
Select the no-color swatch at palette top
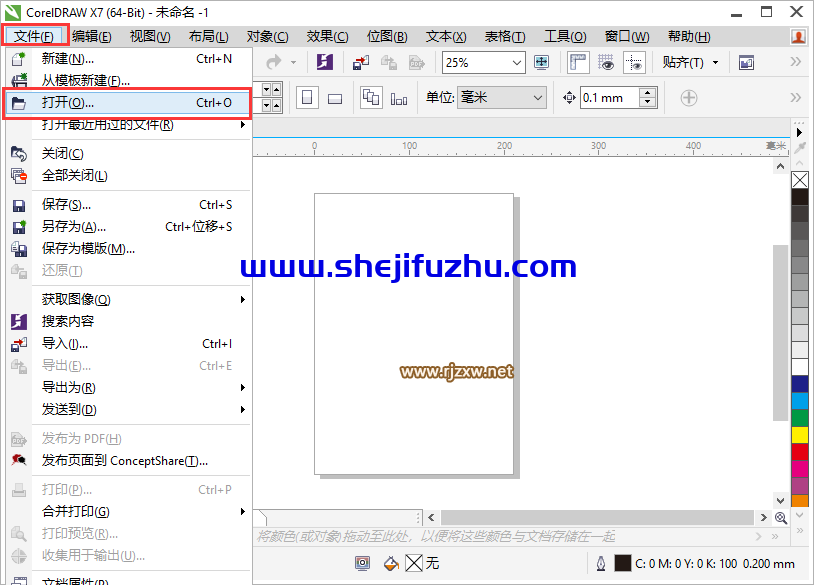(x=800, y=180)
